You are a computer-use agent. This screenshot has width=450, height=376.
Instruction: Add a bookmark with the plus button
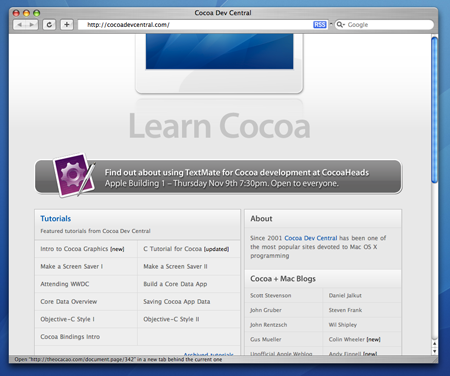point(67,25)
